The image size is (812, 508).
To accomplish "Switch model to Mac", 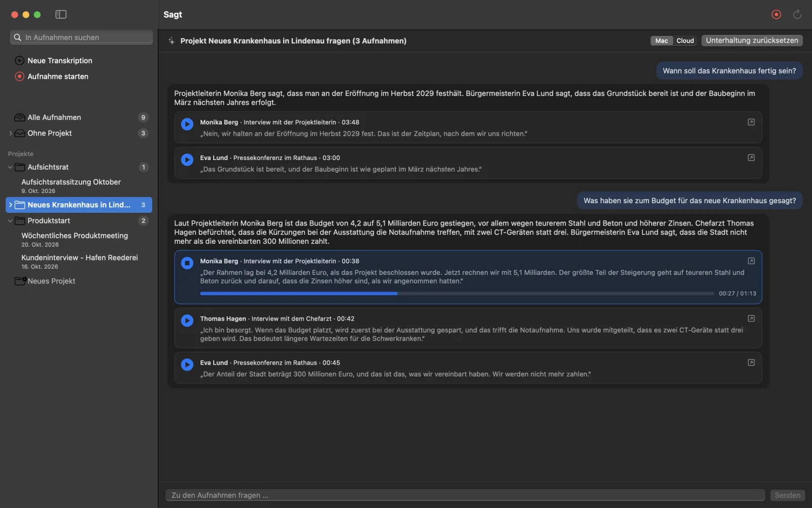I will (x=662, y=41).
